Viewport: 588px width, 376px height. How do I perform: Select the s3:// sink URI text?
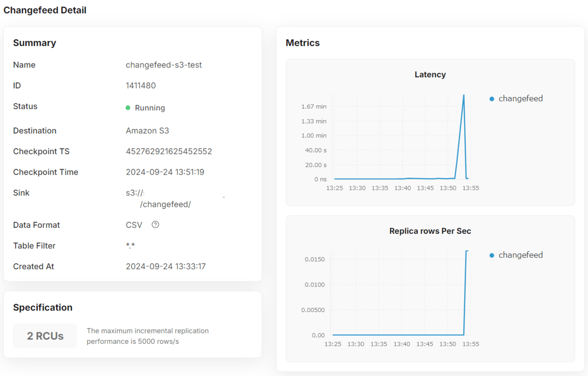[x=135, y=193]
